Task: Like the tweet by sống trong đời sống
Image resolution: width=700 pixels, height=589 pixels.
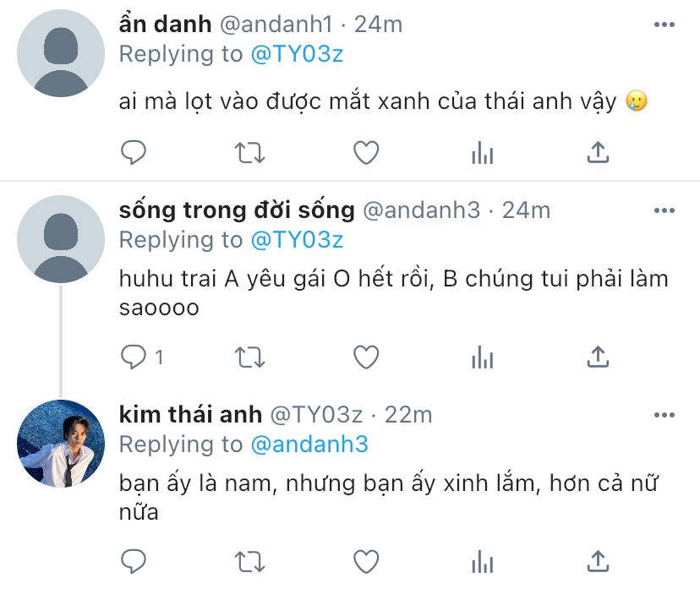Action: coord(366,357)
